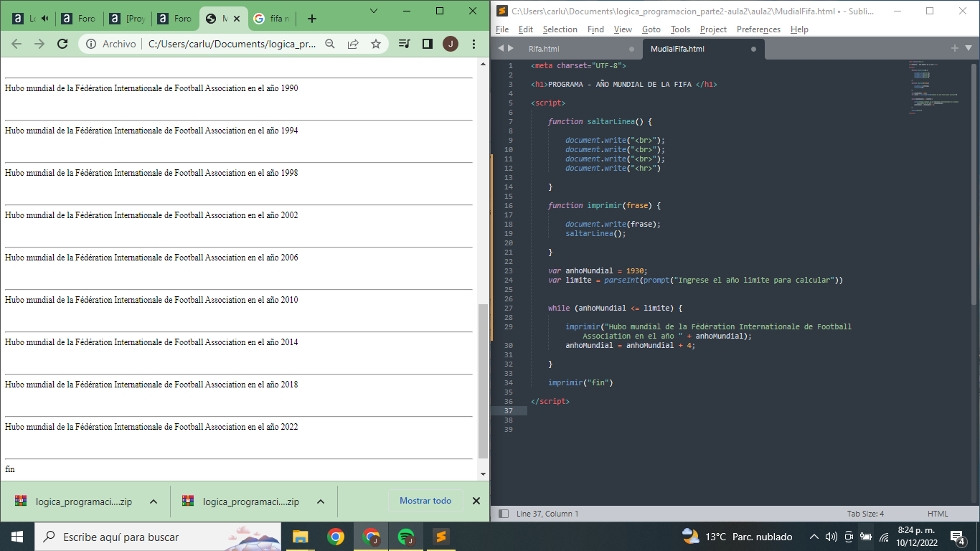Toggle Sublime side bar status icon
This screenshot has height=551, width=980.
pos(504,514)
